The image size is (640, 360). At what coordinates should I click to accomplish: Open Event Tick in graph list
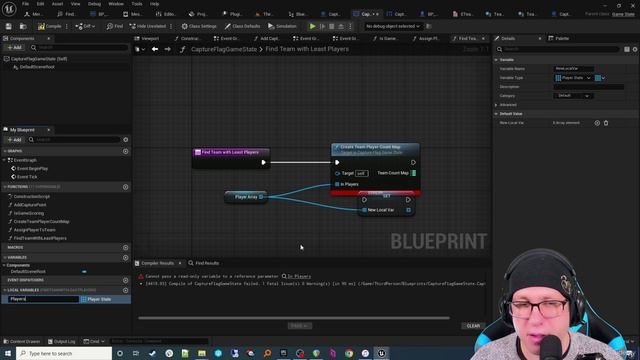pyautogui.click(x=27, y=177)
